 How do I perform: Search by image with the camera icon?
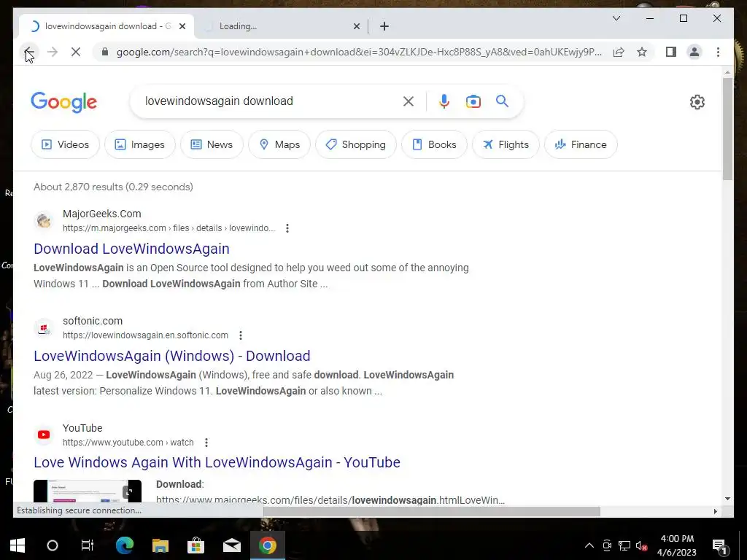[473, 101]
